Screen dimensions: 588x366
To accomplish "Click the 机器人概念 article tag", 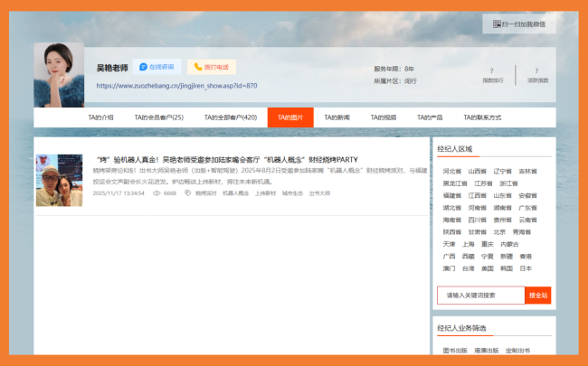I will coord(235,192).
